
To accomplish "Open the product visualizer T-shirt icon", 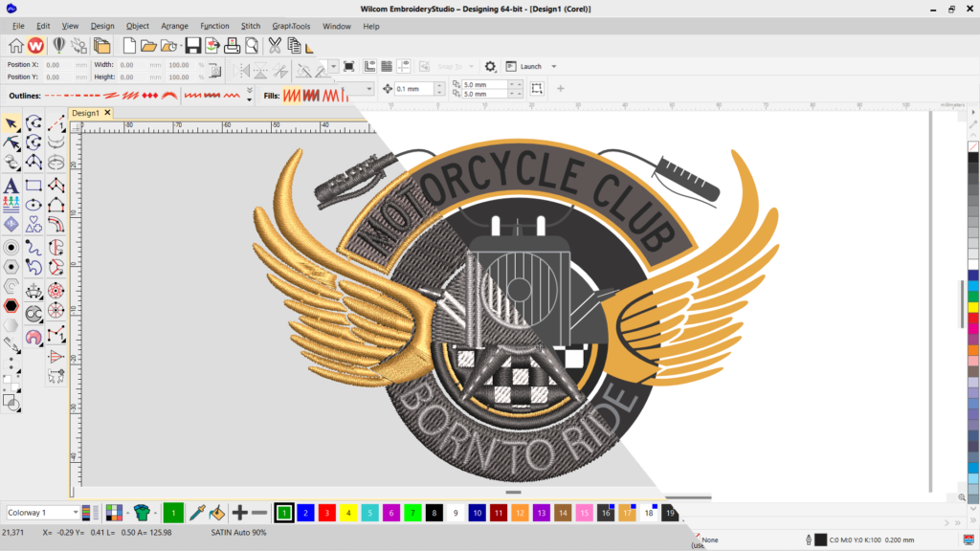I will click(x=142, y=512).
